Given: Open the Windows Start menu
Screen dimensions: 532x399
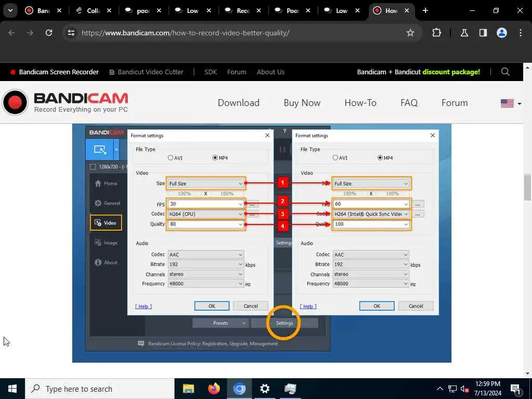Looking at the screenshot, I should (x=12, y=389).
